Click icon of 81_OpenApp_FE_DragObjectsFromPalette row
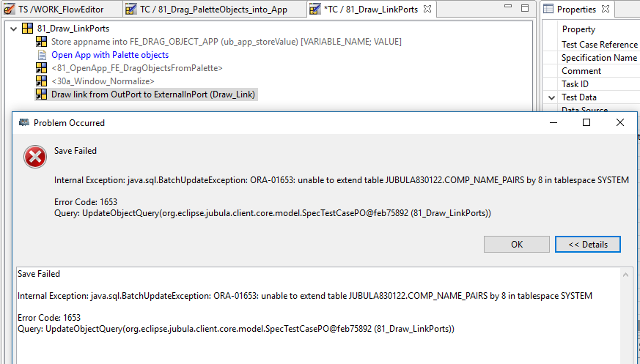The image size is (640, 364). [x=41, y=68]
